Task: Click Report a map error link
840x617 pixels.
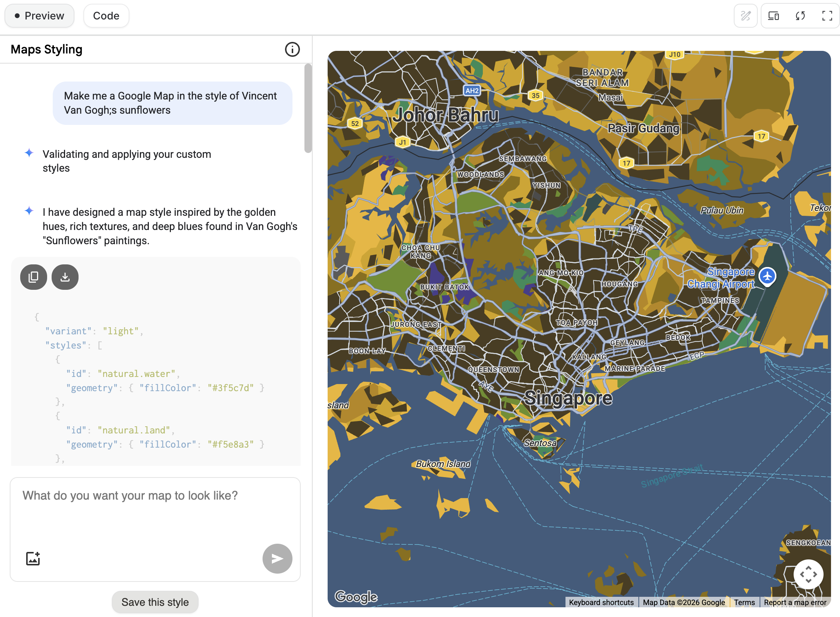Action: [x=795, y=602]
